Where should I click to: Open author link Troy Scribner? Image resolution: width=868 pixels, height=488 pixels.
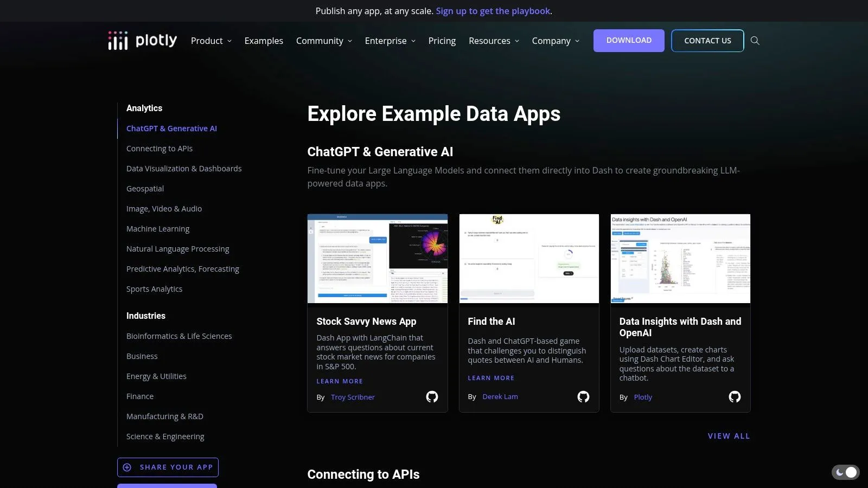[x=353, y=397]
